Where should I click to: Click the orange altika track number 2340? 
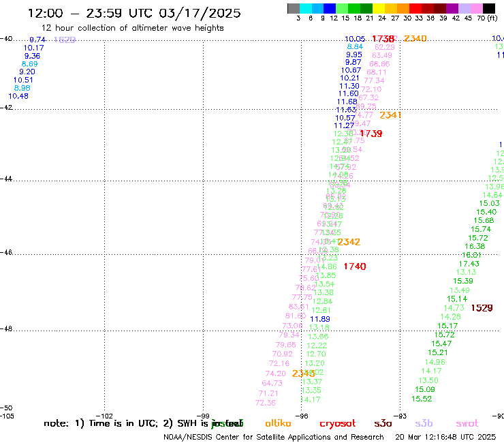pos(415,39)
